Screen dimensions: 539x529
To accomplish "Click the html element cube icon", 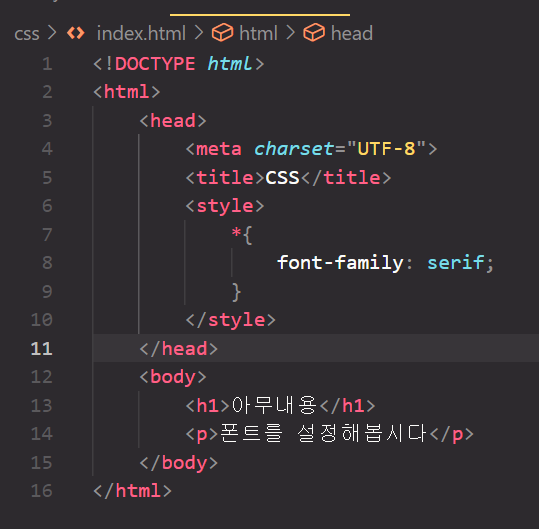I will (222, 33).
